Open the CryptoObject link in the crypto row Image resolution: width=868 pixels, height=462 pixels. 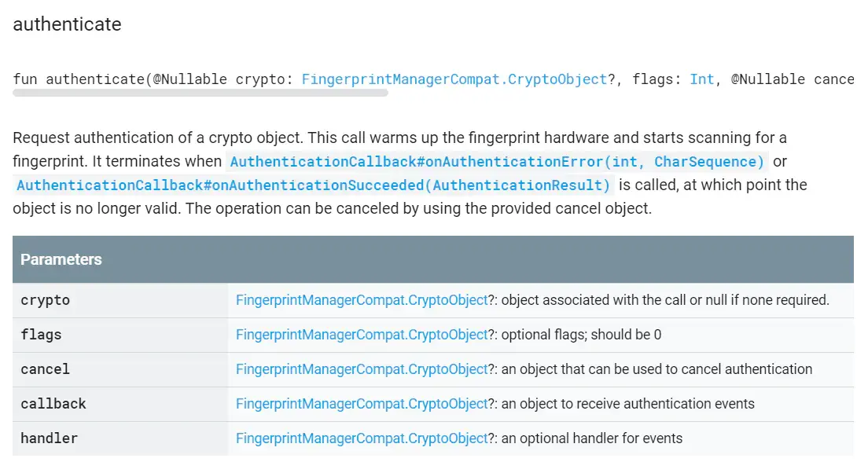pyautogui.click(x=362, y=300)
